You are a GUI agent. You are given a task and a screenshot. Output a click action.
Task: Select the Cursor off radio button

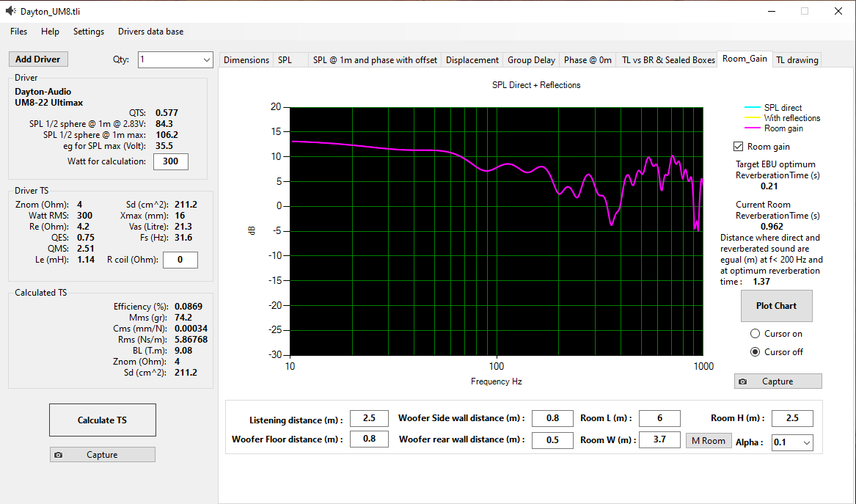click(755, 352)
